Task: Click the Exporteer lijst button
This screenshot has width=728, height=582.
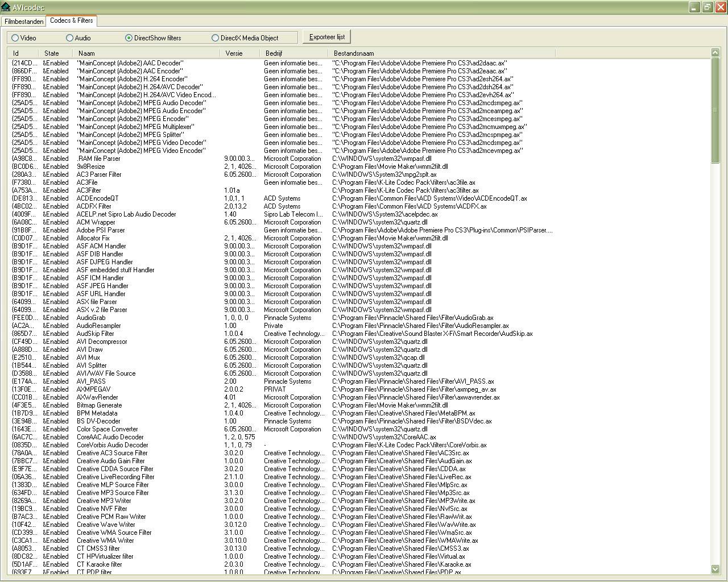Action: [x=327, y=37]
